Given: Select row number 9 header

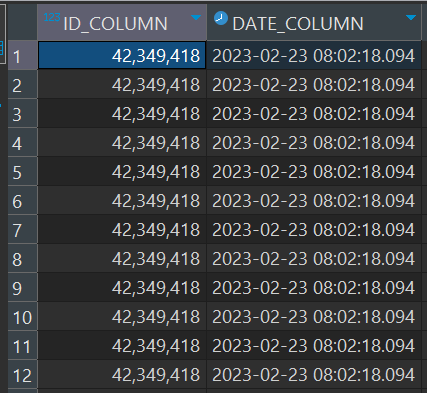Looking at the screenshot, I should 22,287.
